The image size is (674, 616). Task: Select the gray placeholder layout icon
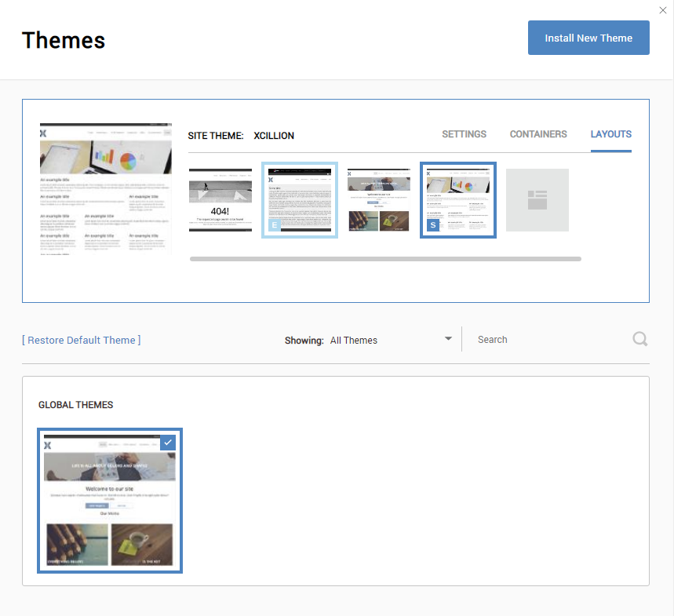point(537,199)
